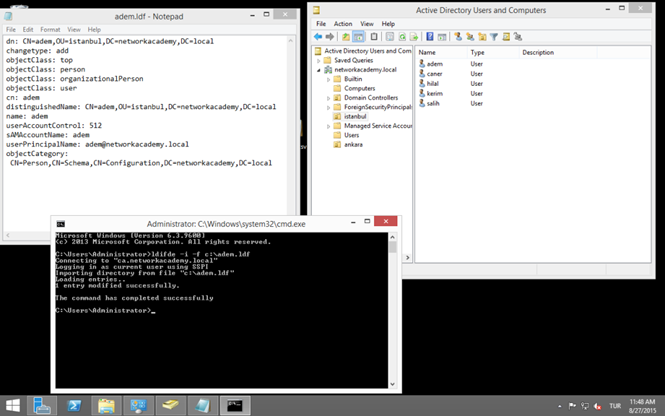
Task: Select user kerim in the list
Action: point(435,93)
